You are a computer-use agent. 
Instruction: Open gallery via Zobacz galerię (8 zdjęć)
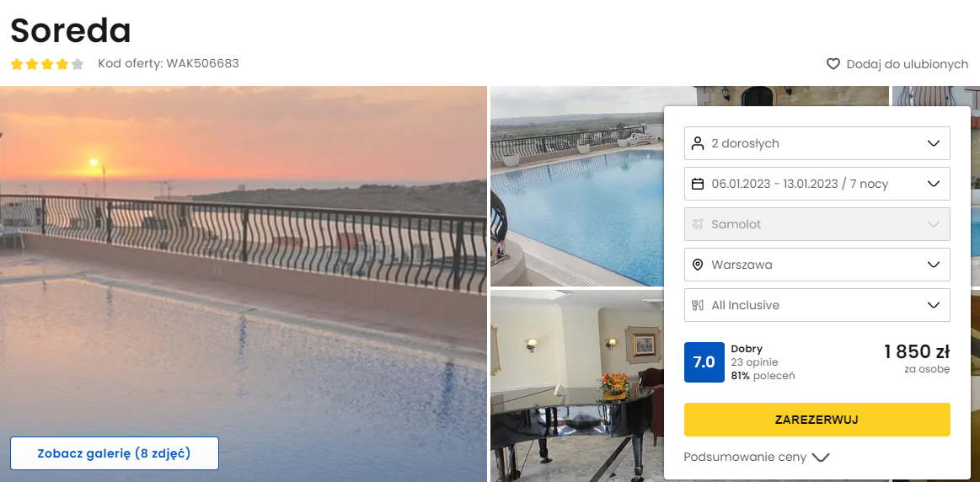coord(115,453)
